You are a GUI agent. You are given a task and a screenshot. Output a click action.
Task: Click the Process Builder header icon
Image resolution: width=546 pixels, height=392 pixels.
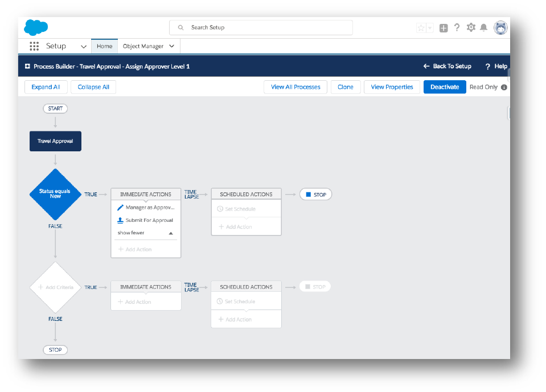point(27,66)
